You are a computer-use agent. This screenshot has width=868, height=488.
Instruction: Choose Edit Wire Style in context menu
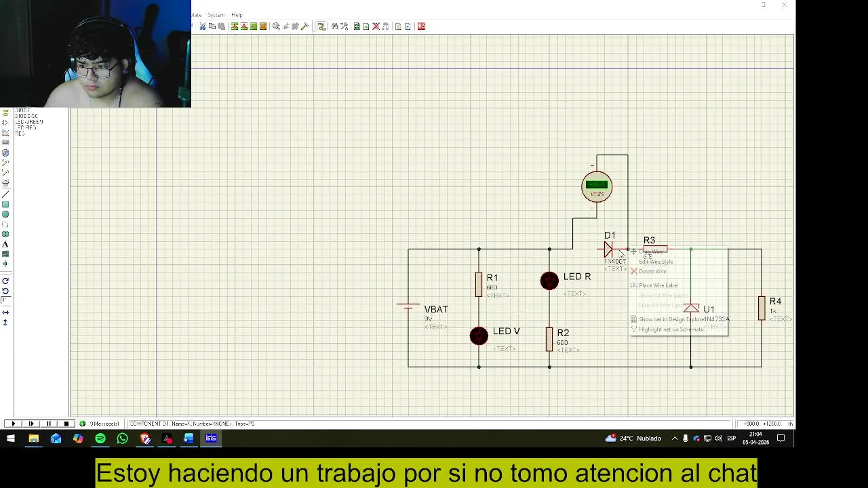[656, 262]
